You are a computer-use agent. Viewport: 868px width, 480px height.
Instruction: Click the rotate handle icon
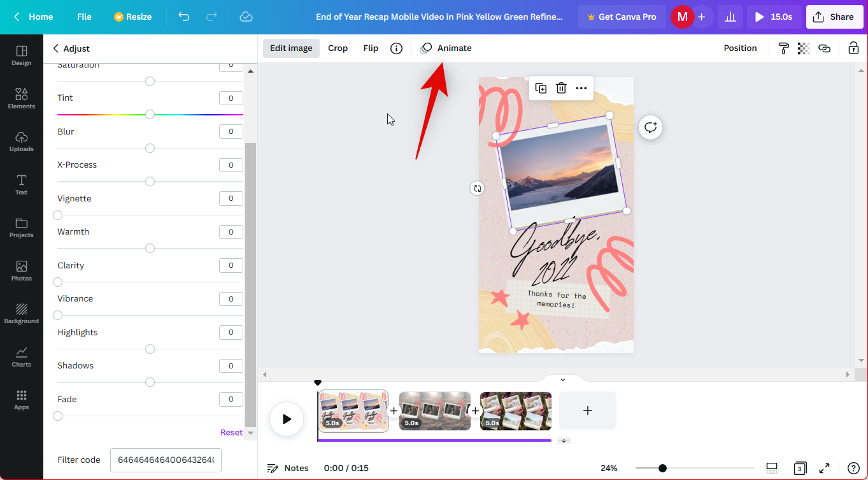477,188
